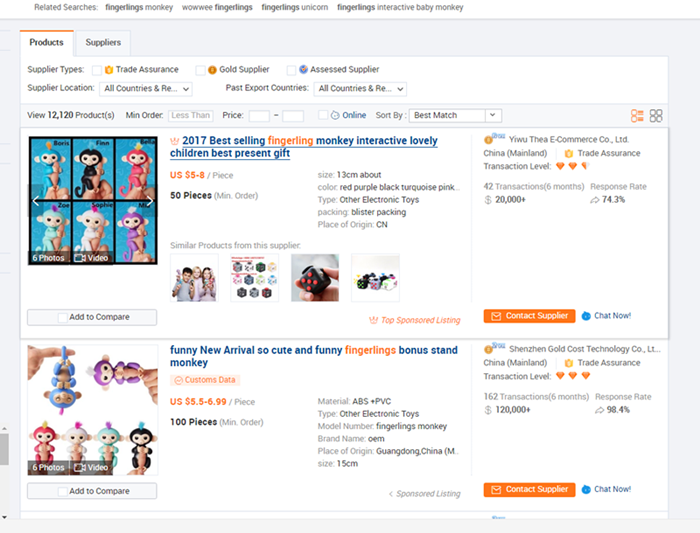Tick the Gold Supplier checkbox
700x533 pixels.
[x=201, y=70]
